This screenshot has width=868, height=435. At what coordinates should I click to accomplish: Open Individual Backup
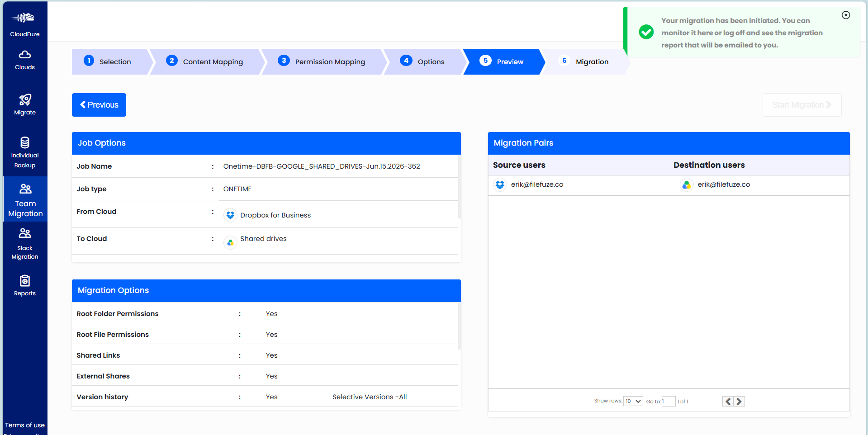[24, 152]
